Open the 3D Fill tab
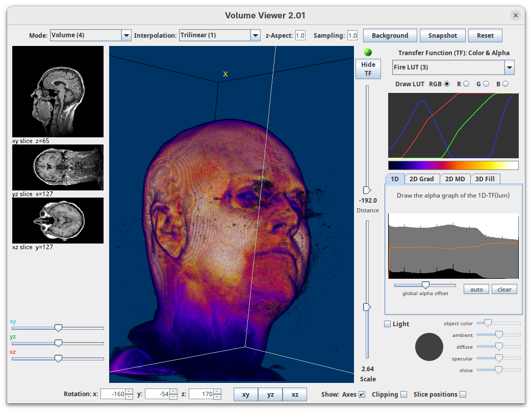Image resolution: width=532 pixels, height=412 pixels. 485,179
